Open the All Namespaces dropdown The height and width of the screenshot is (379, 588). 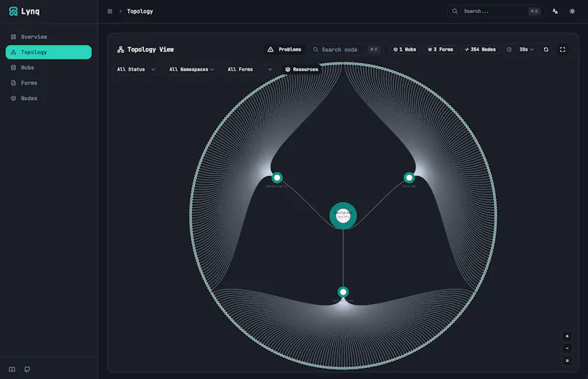coord(191,69)
